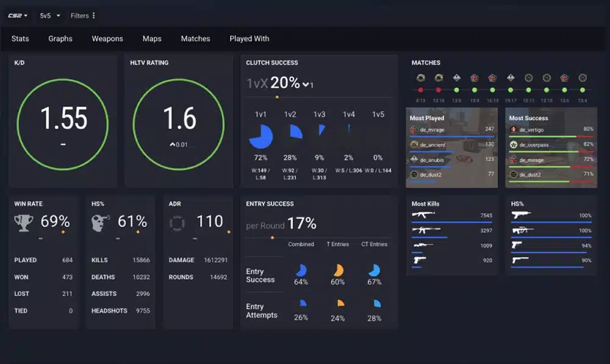Open the Weapons tab
Viewport: 610px width, 364px height.
[x=107, y=38]
